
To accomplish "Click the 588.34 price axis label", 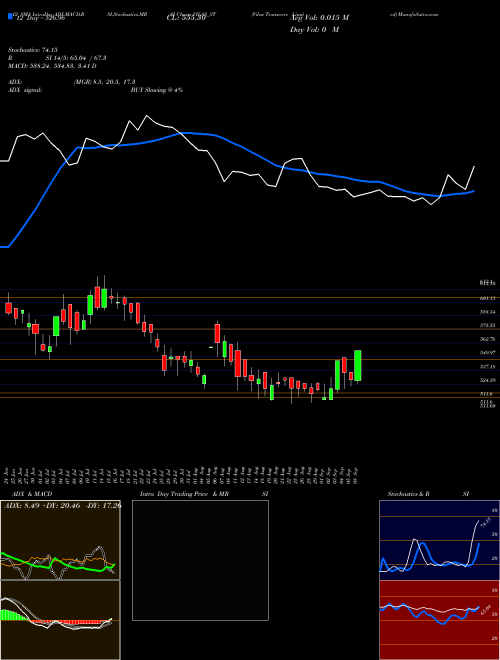I will [x=487, y=312].
